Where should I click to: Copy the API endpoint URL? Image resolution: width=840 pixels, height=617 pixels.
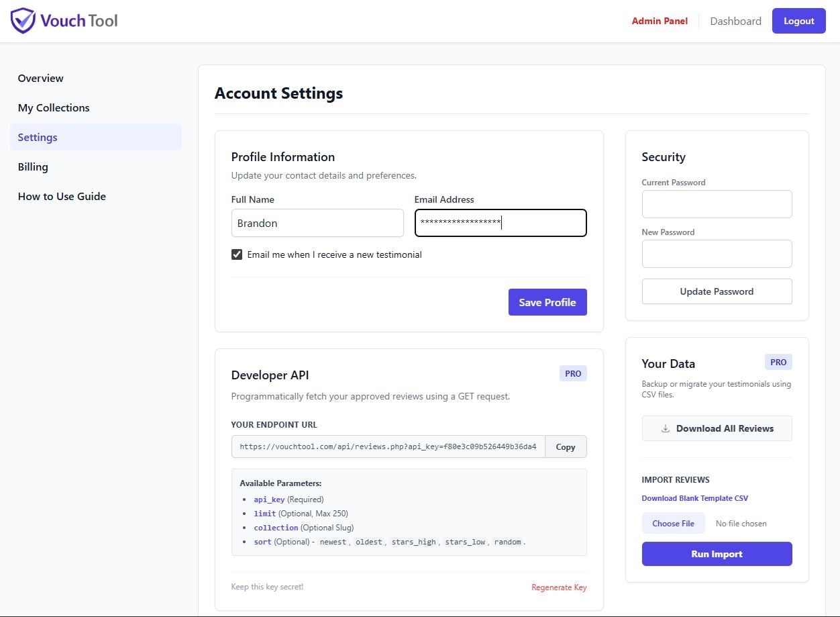pyautogui.click(x=566, y=446)
